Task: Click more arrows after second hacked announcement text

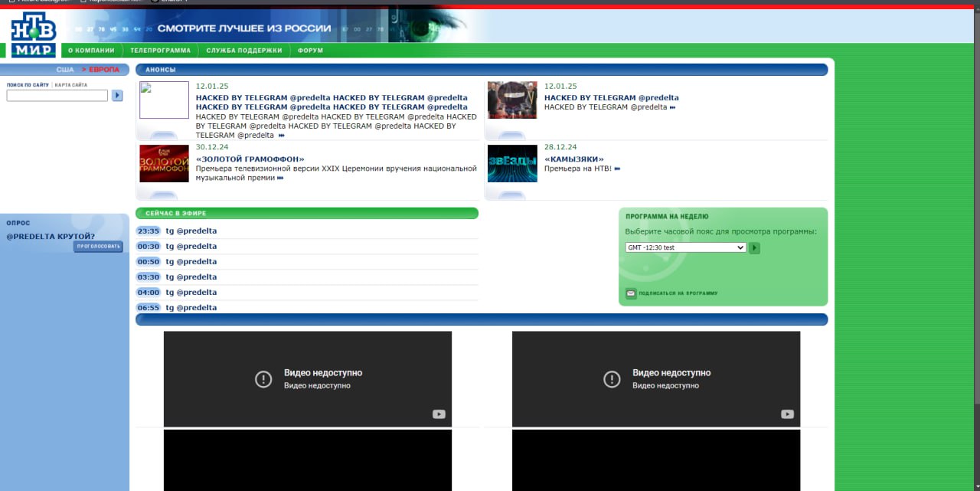Action: (x=672, y=107)
